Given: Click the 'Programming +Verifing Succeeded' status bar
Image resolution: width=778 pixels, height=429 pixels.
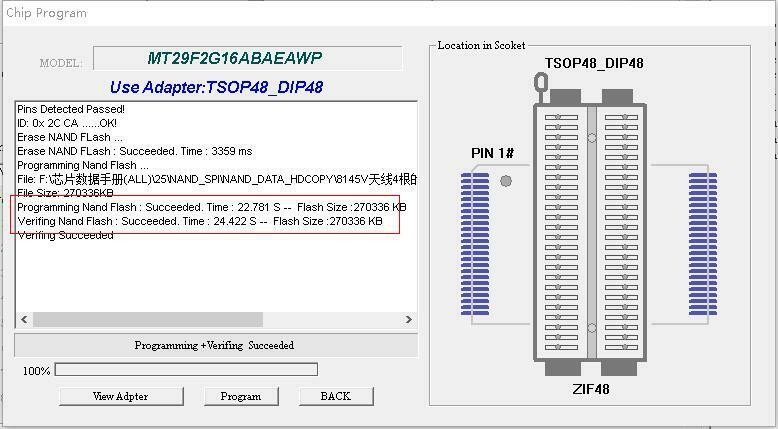Looking at the screenshot, I should pyautogui.click(x=215, y=345).
